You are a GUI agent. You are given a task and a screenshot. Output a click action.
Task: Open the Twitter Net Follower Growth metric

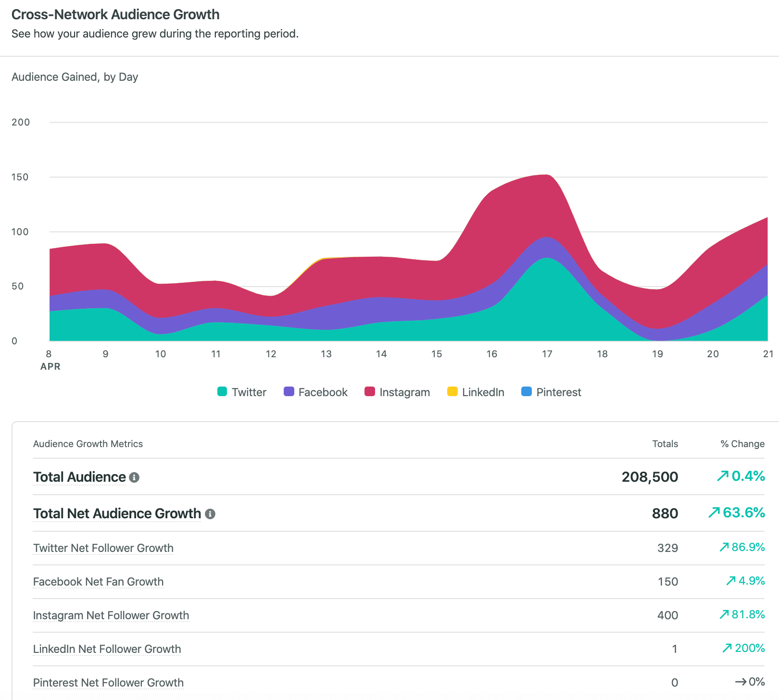point(103,548)
